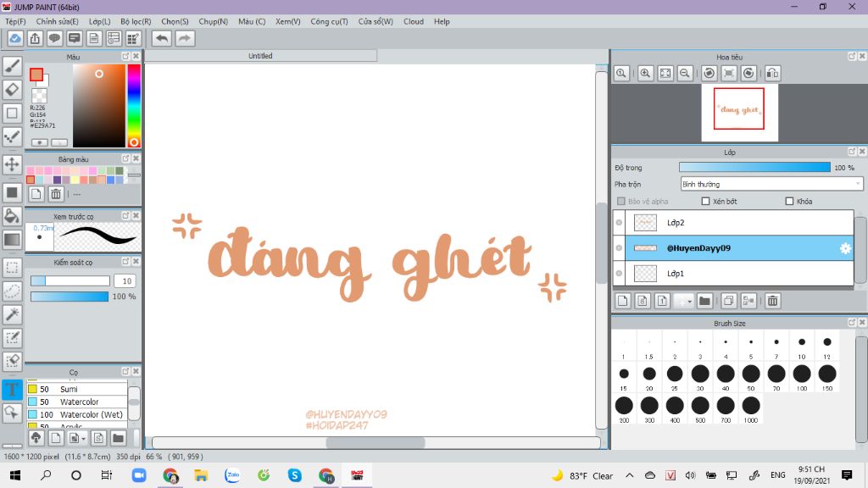The image size is (868, 488).
Task: Rotate canvas left in navigator
Action: [x=709, y=73]
